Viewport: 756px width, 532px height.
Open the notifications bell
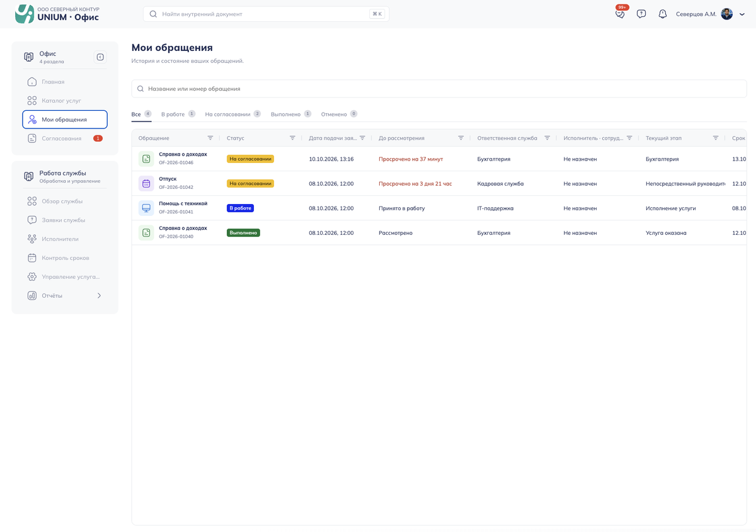(x=662, y=14)
